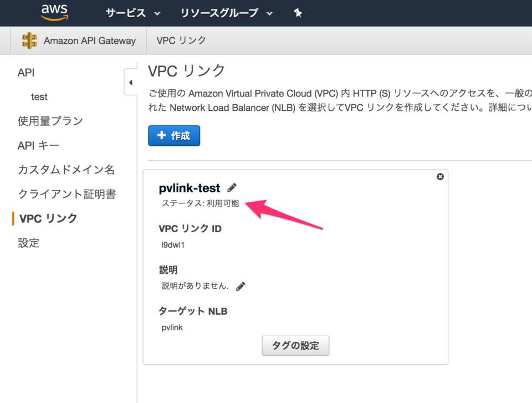The image size is (532, 403).
Task: Navigate to 使用量プラン in sidebar
Action: coord(49,120)
